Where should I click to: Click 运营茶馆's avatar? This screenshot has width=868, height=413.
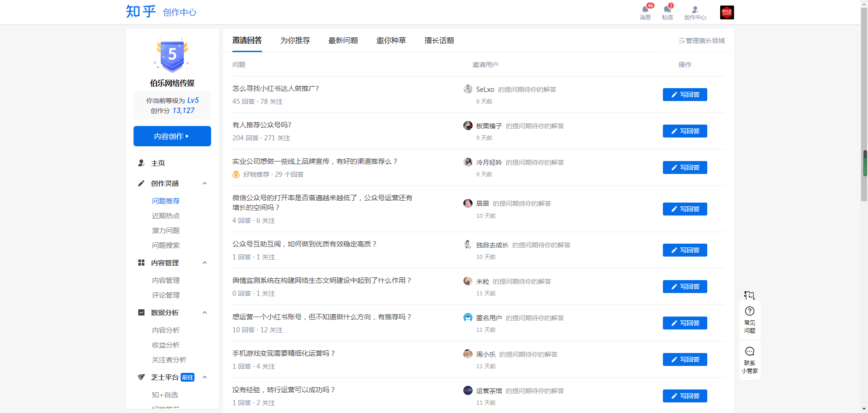click(x=468, y=390)
